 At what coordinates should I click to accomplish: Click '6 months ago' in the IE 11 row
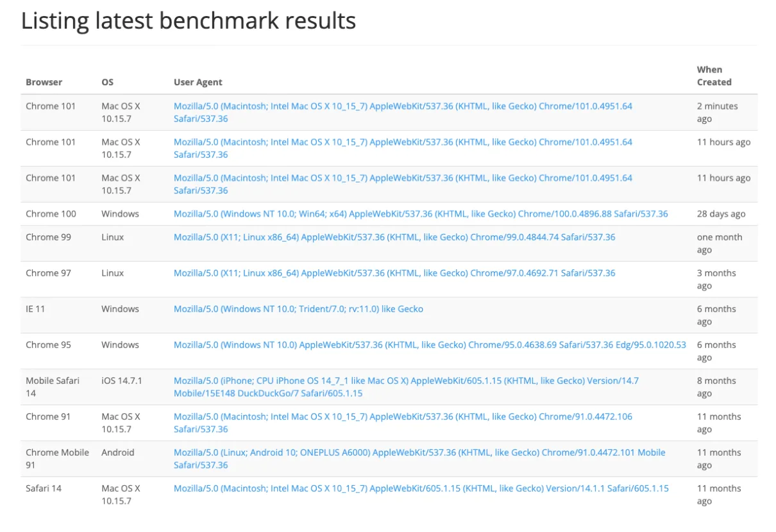tap(716, 315)
